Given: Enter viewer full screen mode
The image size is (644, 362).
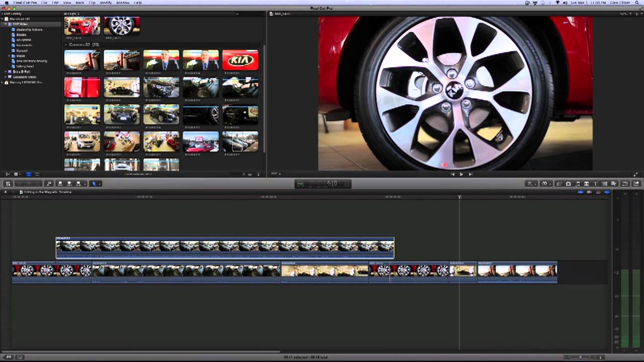Looking at the screenshot, I should [636, 174].
